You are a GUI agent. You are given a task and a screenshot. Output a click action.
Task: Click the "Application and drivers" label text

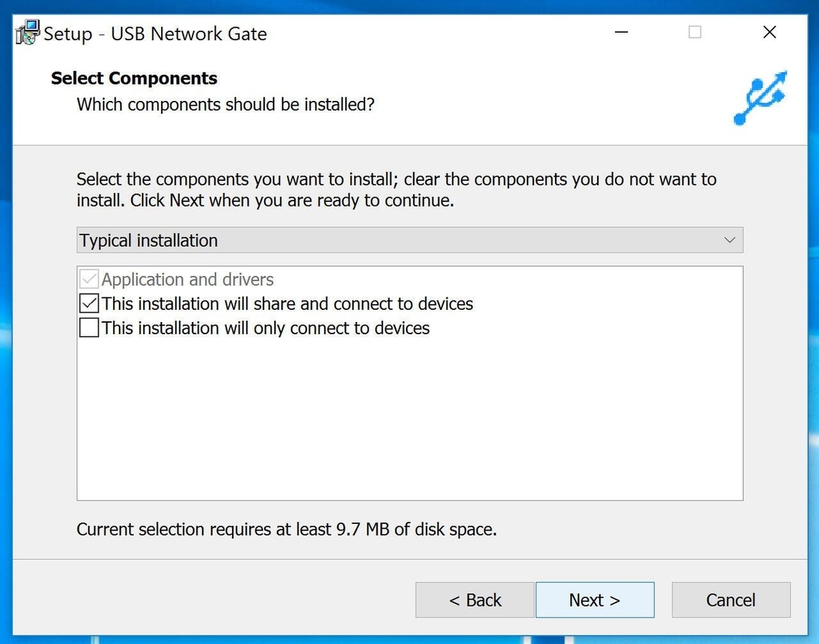(188, 279)
